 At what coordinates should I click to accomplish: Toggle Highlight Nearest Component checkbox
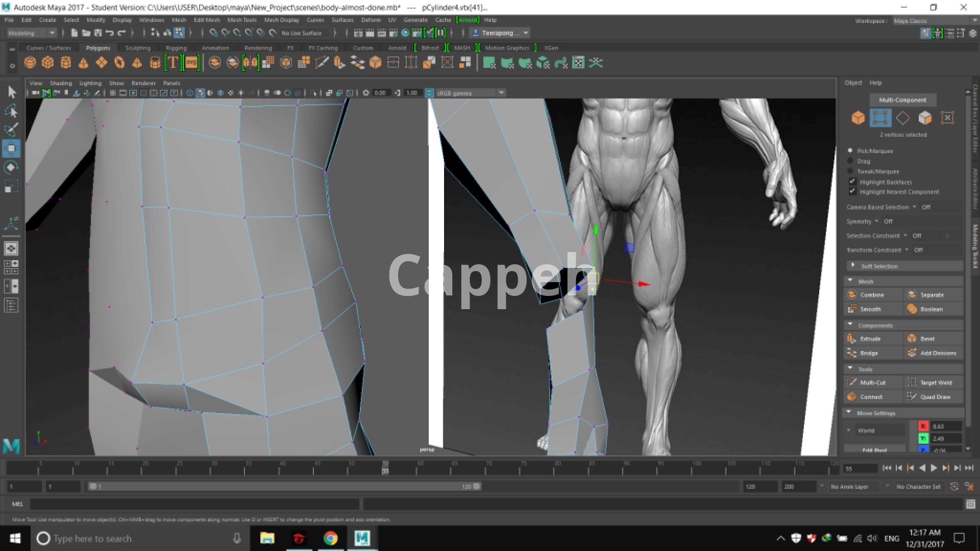852,191
